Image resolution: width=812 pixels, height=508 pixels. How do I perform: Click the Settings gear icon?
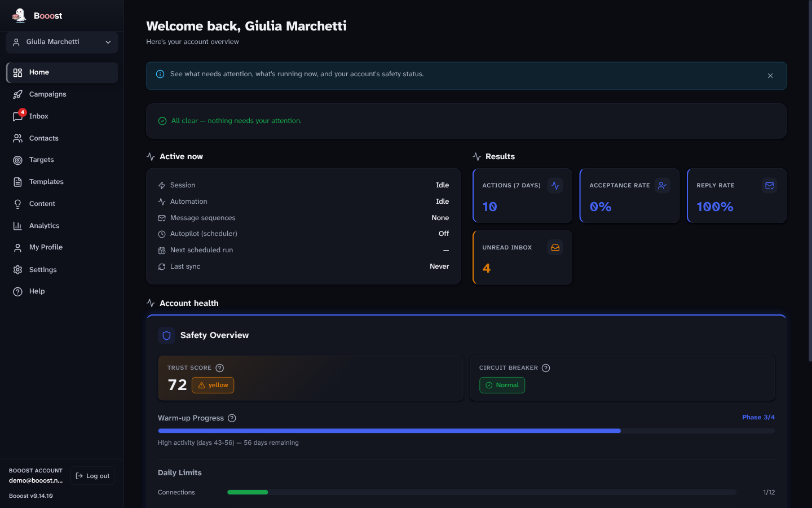(18, 270)
